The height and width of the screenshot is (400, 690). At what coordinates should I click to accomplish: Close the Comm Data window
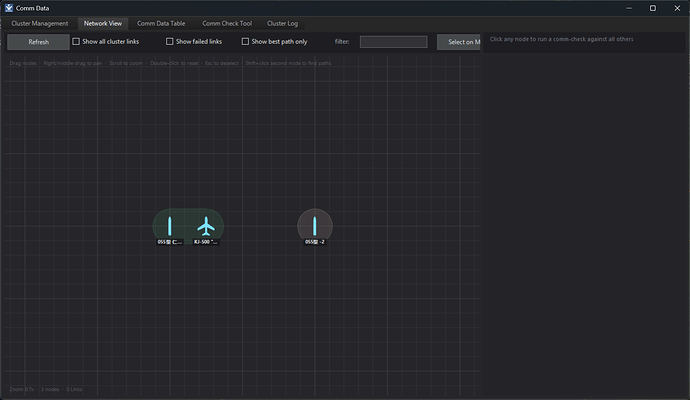tap(677, 8)
